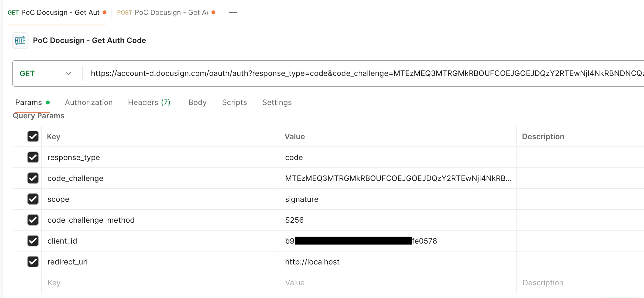Click the code_challenge key cell
Image resolution: width=644 pixels, height=298 pixels.
pyautogui.click(x=160, y=178)
